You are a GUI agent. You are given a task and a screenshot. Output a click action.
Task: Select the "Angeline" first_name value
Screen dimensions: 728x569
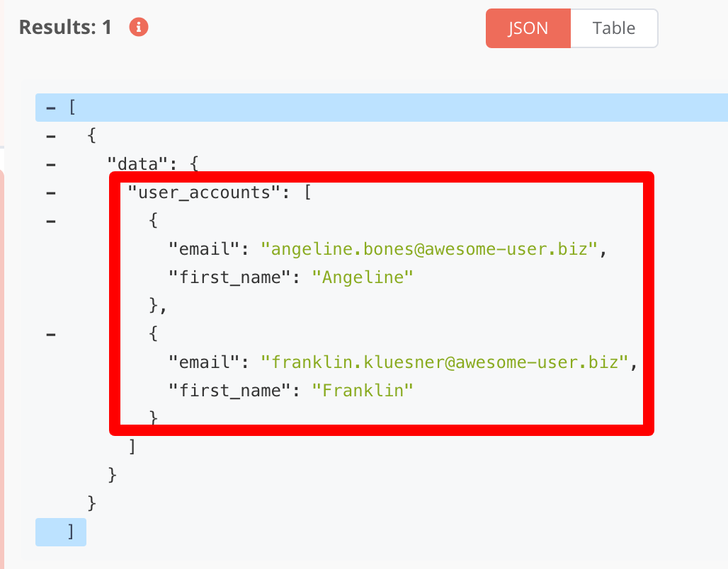pos(363,277)
